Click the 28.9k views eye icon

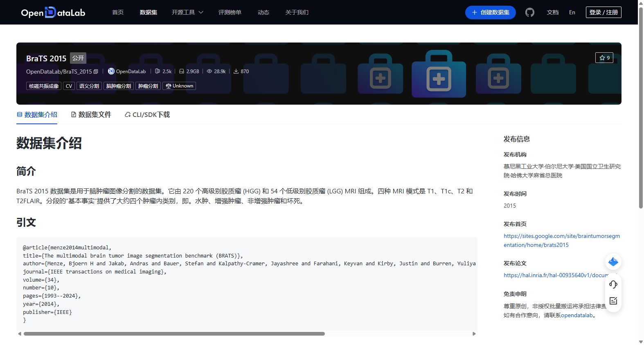(209, 71)
